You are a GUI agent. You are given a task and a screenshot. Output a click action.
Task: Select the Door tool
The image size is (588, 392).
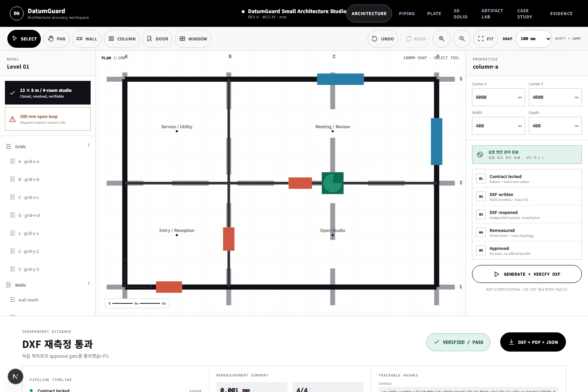click(x=157, y=39)
